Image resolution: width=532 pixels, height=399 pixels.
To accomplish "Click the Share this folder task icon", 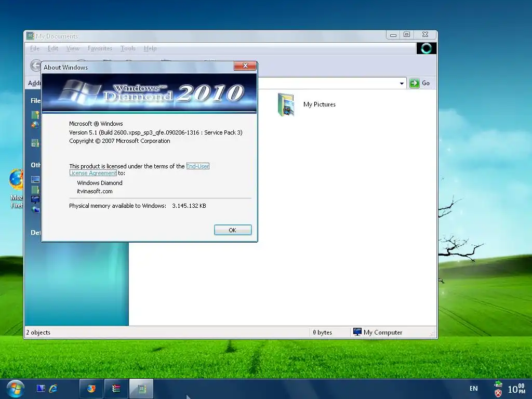I will [35, 143].
